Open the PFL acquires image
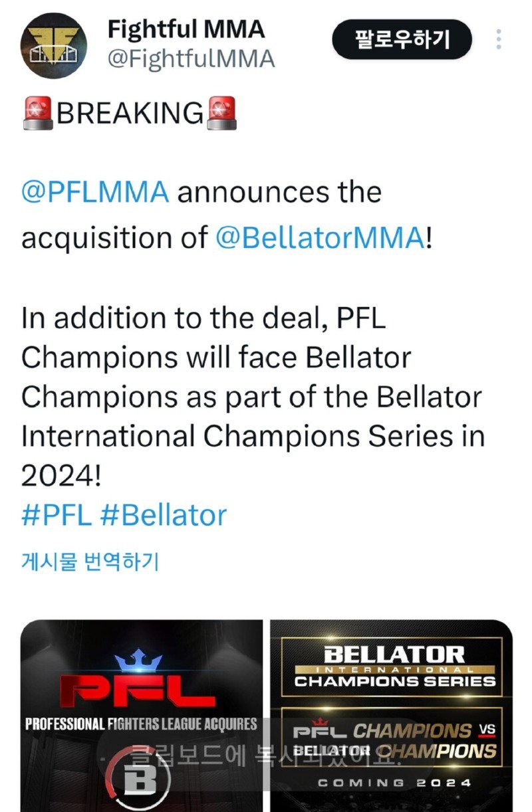Screen dimensions: 532x812 tap(142, 716)
